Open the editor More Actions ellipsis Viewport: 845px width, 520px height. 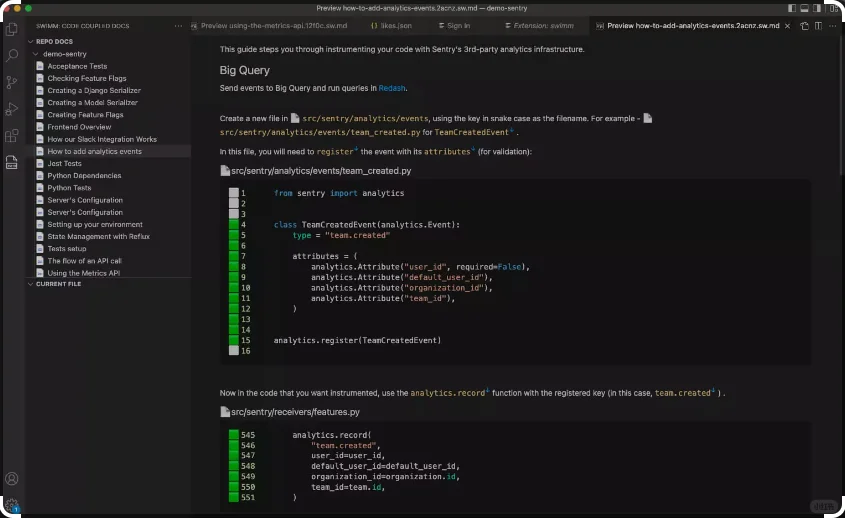(x=833, y=26)
